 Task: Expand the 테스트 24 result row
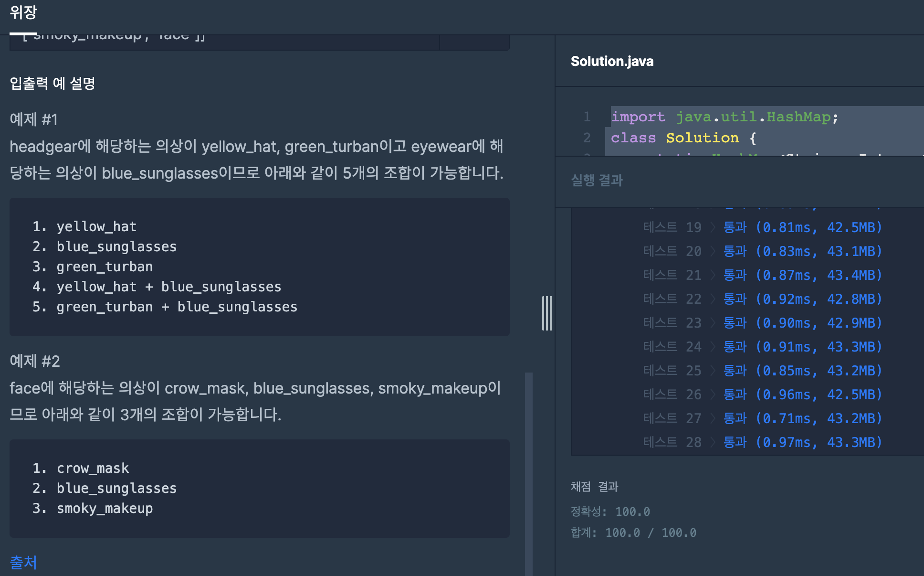[713, 347]
